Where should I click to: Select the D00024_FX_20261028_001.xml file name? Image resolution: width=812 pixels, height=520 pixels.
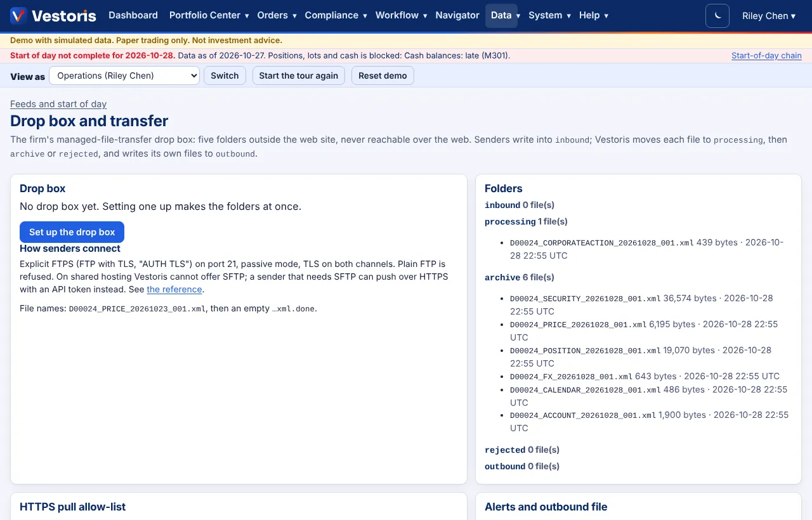coord(572,376)
